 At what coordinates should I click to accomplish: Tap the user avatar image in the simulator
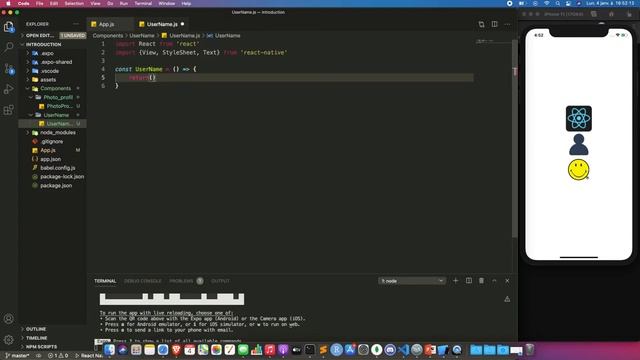point(578,144)
